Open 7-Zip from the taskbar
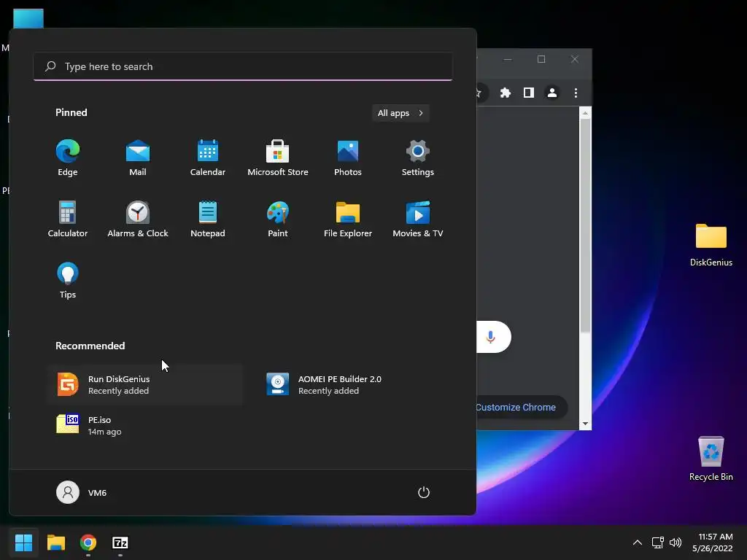The width and height of the screenshot is (747, 560). (120, 542)
